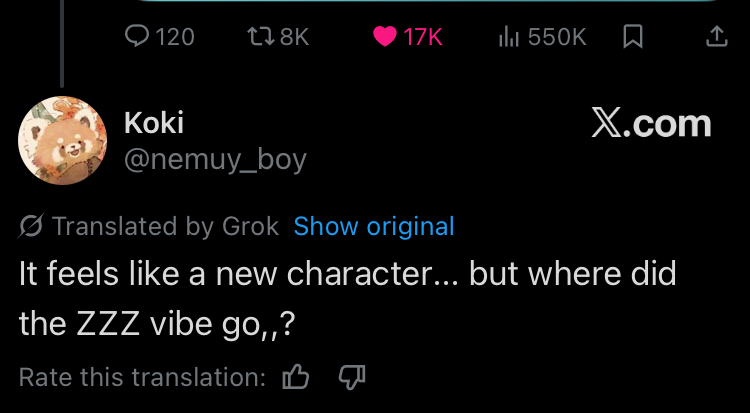Open profile via the Koki display name
The image size is (750, 413).
(x=153, y=123)
